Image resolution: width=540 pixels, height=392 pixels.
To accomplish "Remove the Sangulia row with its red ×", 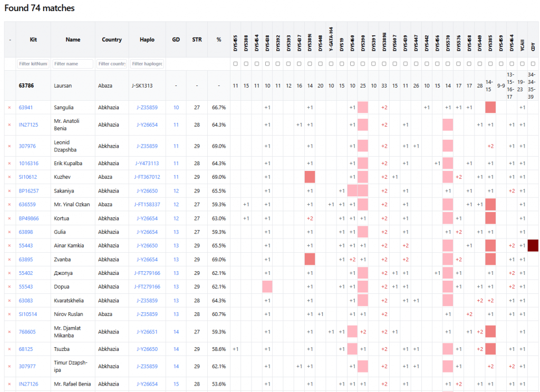I will (x=9, y=108).
